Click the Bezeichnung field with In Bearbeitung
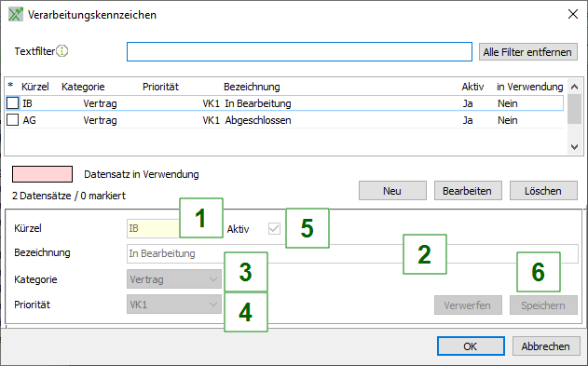This screenshot has height=366, width=588. pyautogui.click(x=352, y=253)
